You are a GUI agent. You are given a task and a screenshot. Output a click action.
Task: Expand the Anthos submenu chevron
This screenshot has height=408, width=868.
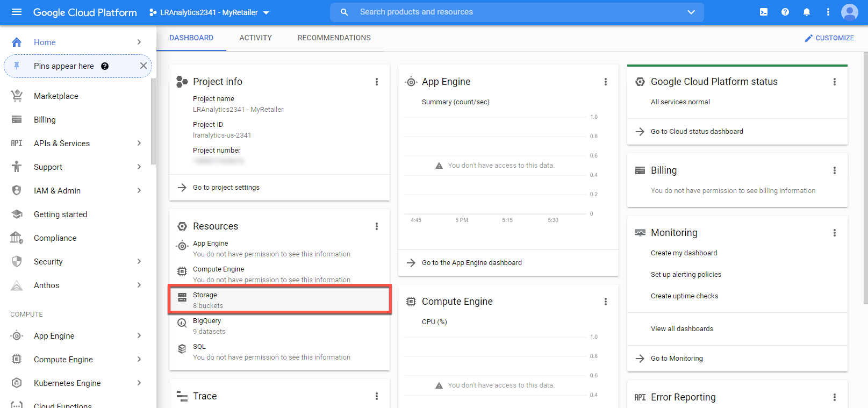pos(139,285)
